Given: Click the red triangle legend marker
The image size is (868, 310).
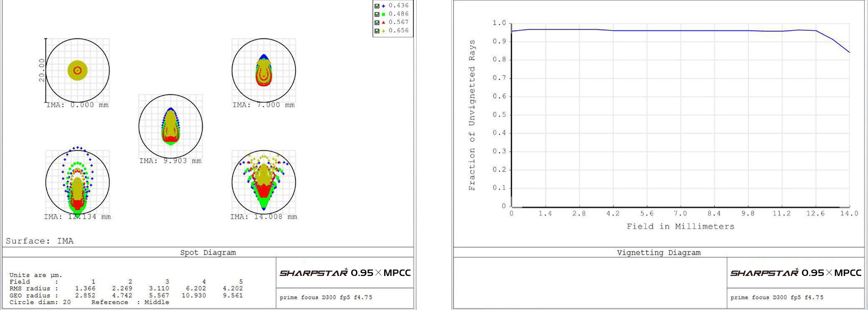Looking at the screenshot, I should 383,22.
